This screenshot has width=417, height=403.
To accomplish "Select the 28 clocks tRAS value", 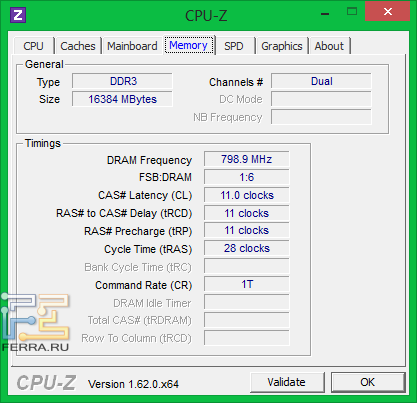I will 247,248.
